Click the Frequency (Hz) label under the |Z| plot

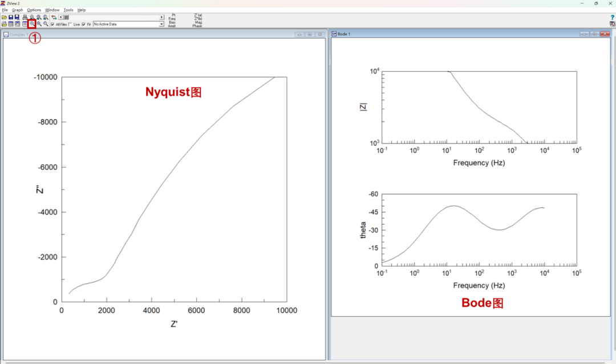pos(479,163)
